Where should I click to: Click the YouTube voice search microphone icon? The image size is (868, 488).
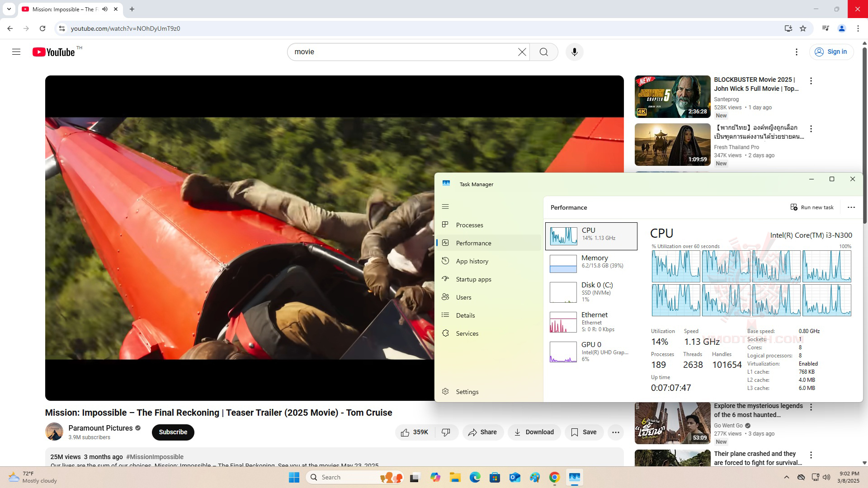[574, 52]
